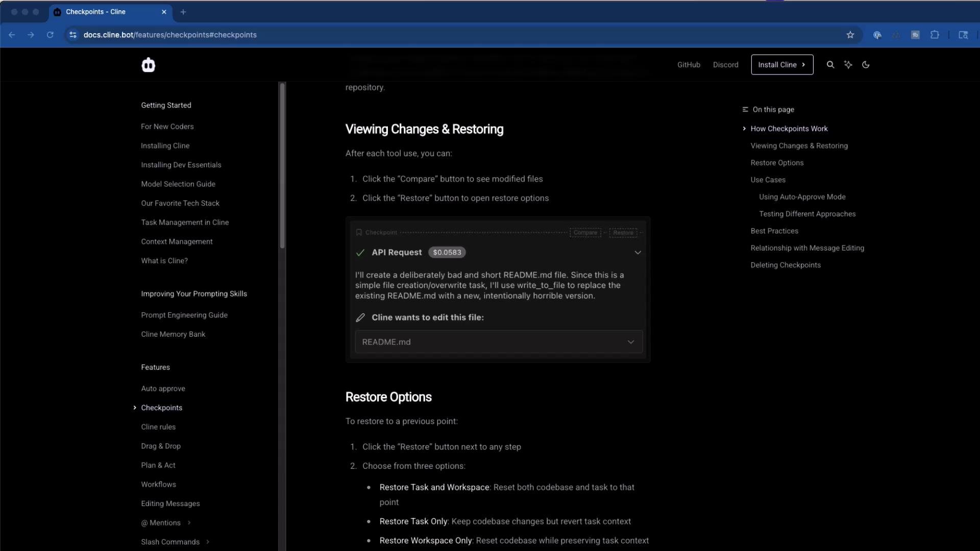Expand the Slash Commands section chevron
Image resolution: width=980 pixels, height=551 pixels.
point(208,542)
